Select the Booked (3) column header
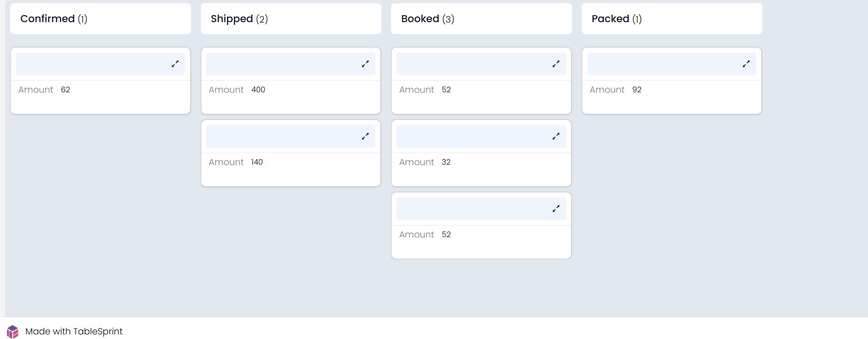 coord(428,19)
